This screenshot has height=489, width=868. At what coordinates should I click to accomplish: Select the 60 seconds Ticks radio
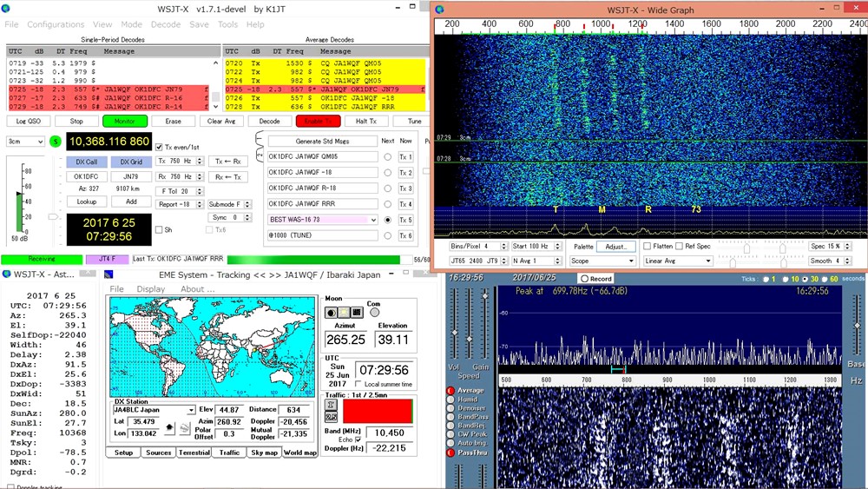pyautogui.click(x=824, y=279)
